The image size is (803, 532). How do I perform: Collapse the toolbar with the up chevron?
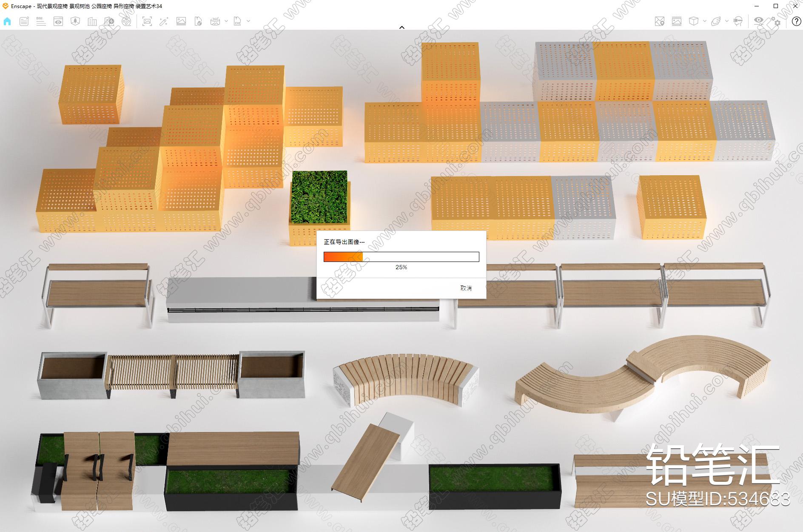(x=402, y=27)
